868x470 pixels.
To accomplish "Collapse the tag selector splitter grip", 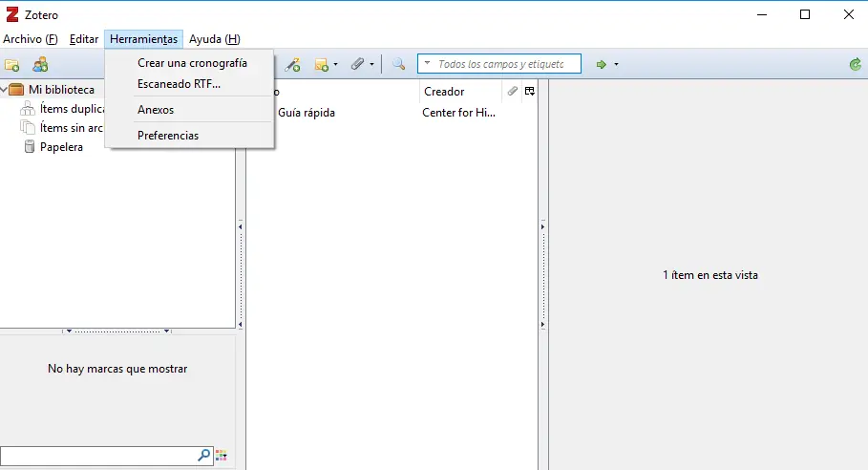I will [117, 331].
